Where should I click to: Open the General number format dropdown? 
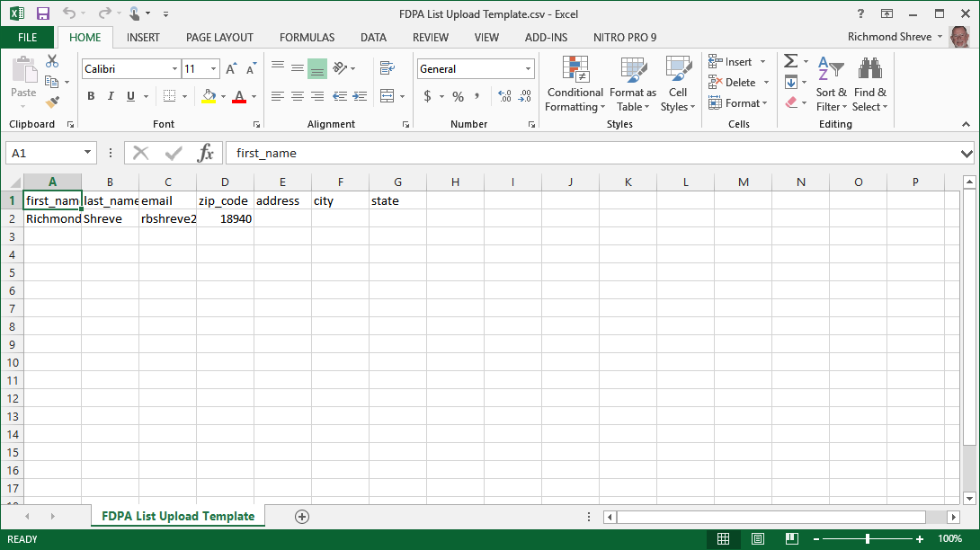coord(528,69)
